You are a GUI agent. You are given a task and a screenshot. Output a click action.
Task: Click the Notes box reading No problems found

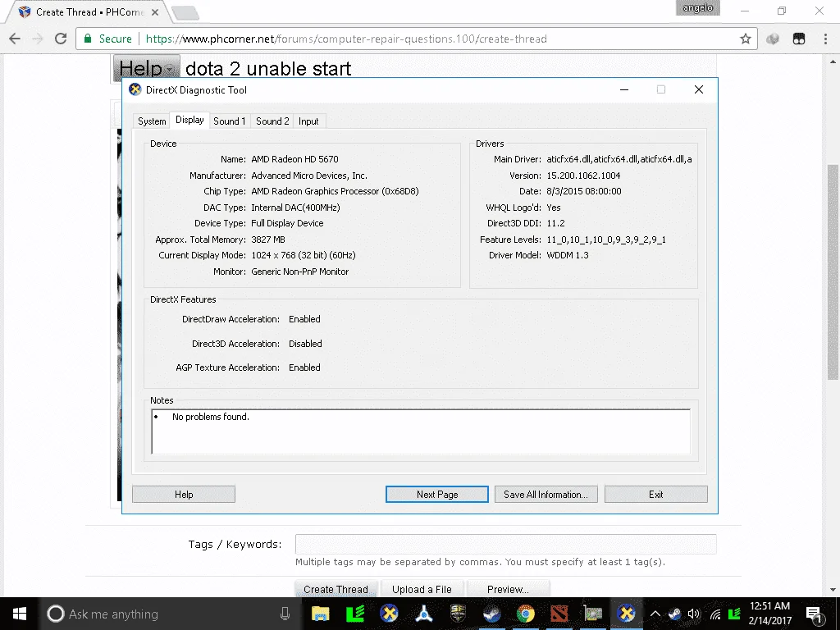coord(421,431)
